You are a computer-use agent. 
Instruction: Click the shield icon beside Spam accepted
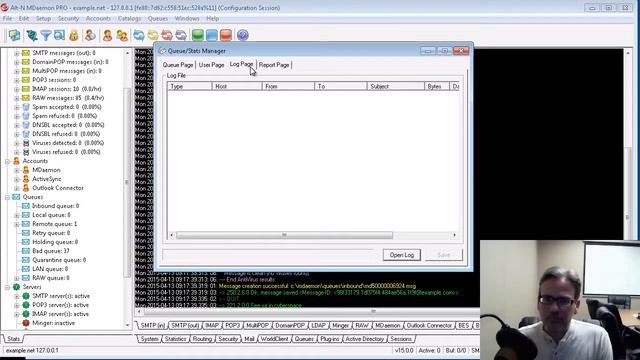(x=26, y=107)
